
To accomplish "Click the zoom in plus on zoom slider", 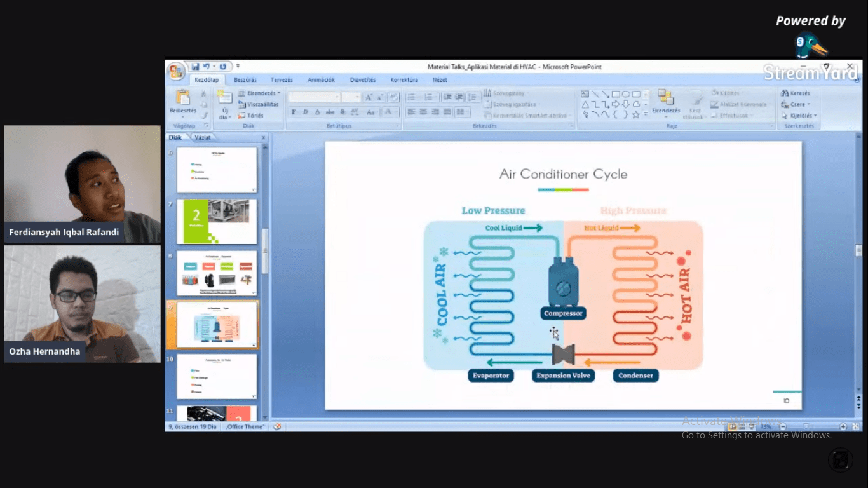I will click(x=843, y=426).
